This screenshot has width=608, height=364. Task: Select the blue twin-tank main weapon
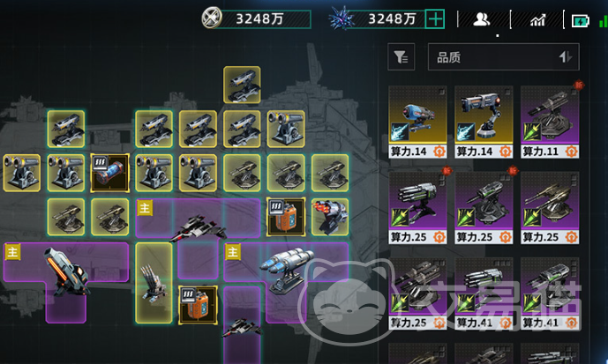(x=288, y=267)
